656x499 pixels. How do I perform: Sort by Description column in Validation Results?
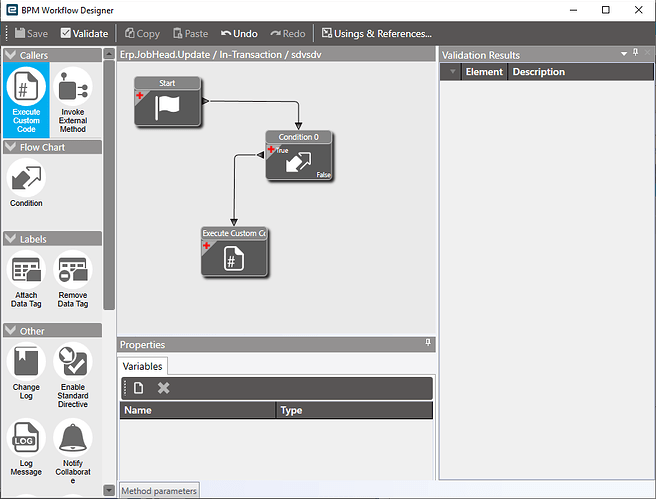(580, 72)
